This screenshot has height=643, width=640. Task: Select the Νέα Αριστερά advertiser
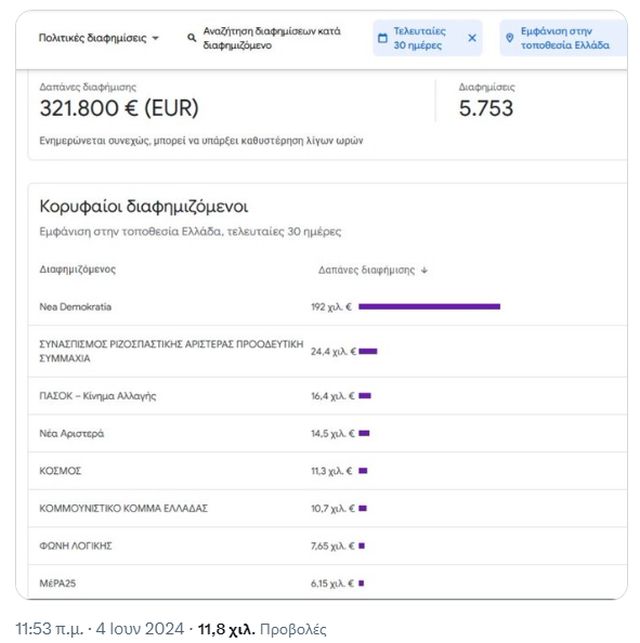point(72,434)
